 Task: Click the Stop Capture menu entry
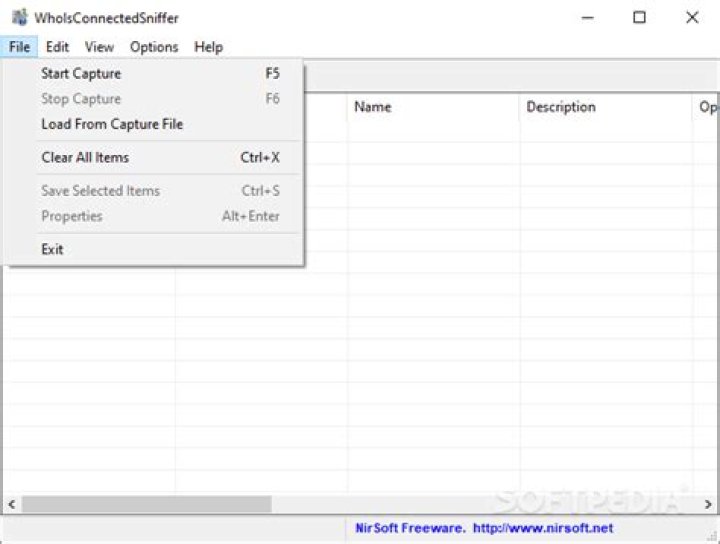[81, 99]
